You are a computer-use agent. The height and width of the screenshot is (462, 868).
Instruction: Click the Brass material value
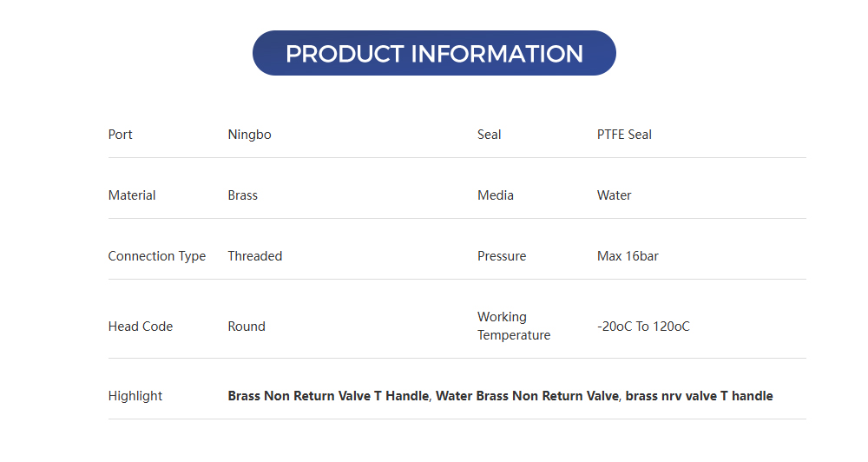click(x=242, y=195)
